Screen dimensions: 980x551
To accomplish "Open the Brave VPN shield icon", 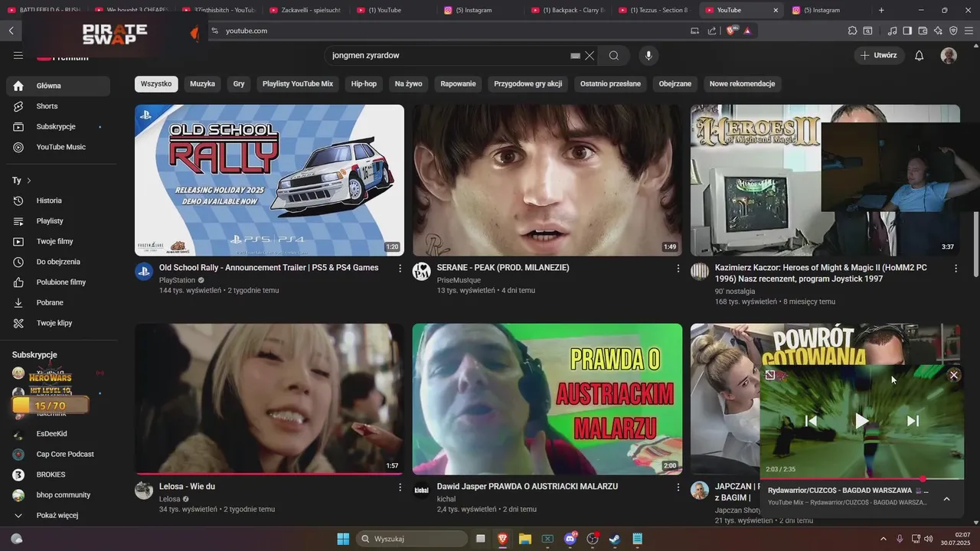I will [953, 31].
